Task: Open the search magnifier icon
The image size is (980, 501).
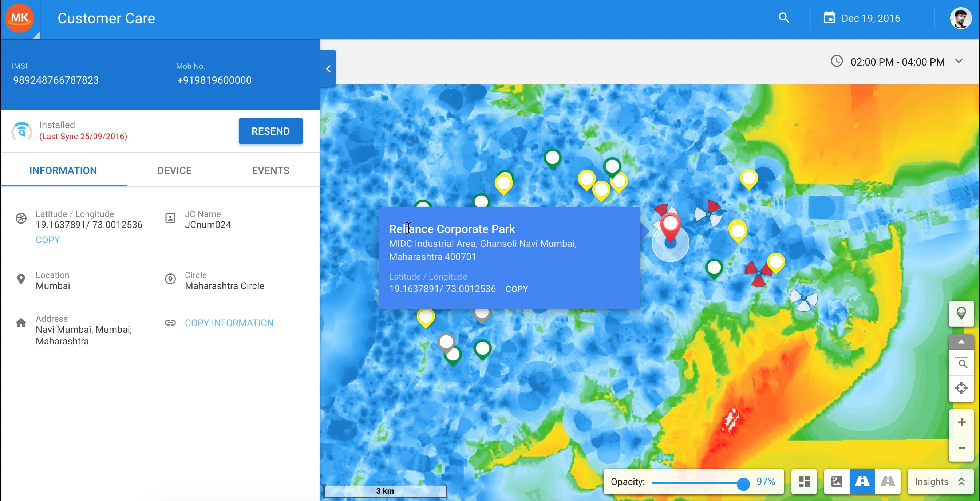Action: 784,18
